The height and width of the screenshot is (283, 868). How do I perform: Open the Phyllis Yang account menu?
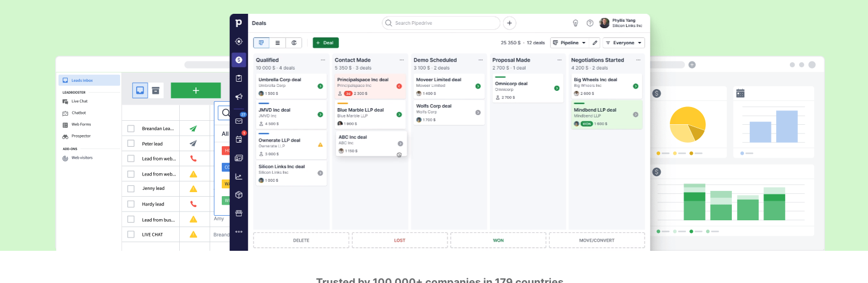click(x=621, y=23)
